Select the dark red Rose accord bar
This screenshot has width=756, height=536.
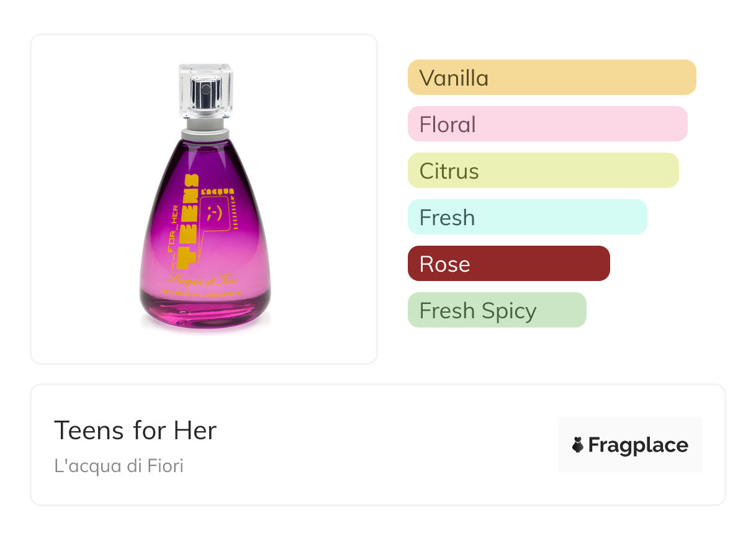coord(509,264)
